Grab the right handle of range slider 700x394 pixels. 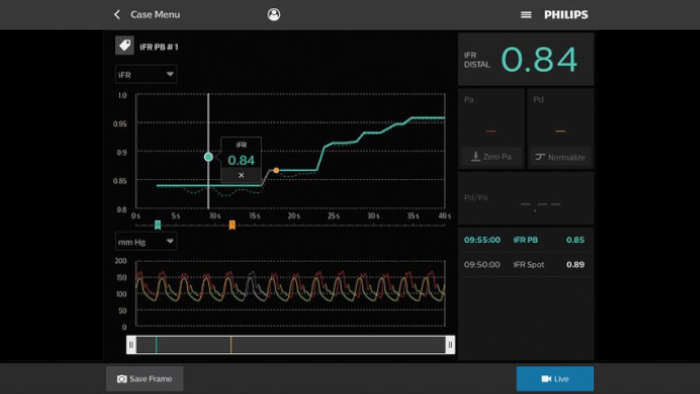[450, 345]
